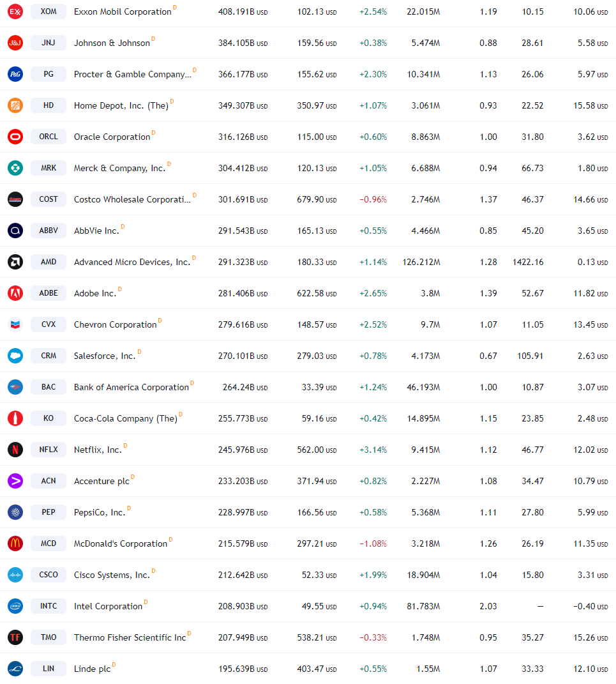Click the McDonald's arches logo icon
This screenshot has height=684, width=616.
pyautogui.click(x=15, y=543)
